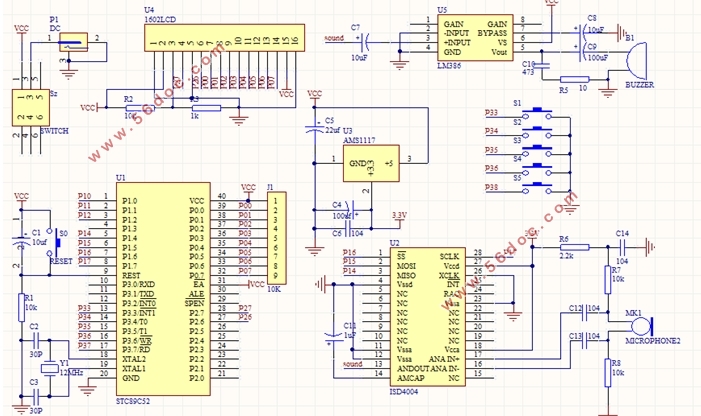This screenshot has width=701, height=416.
Task: Click the ISD4004 voice chip U2
Action: click(428, 317)
